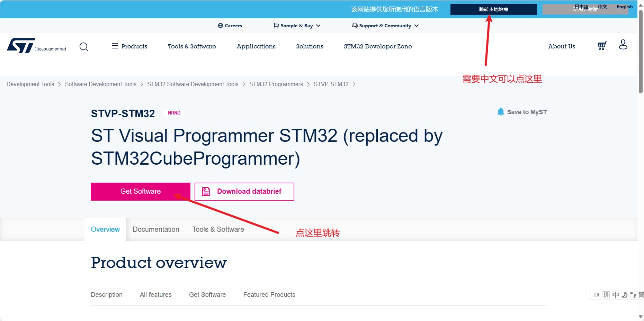Go to STM32 Software Development Tools breadcrumb

point(193,84)
